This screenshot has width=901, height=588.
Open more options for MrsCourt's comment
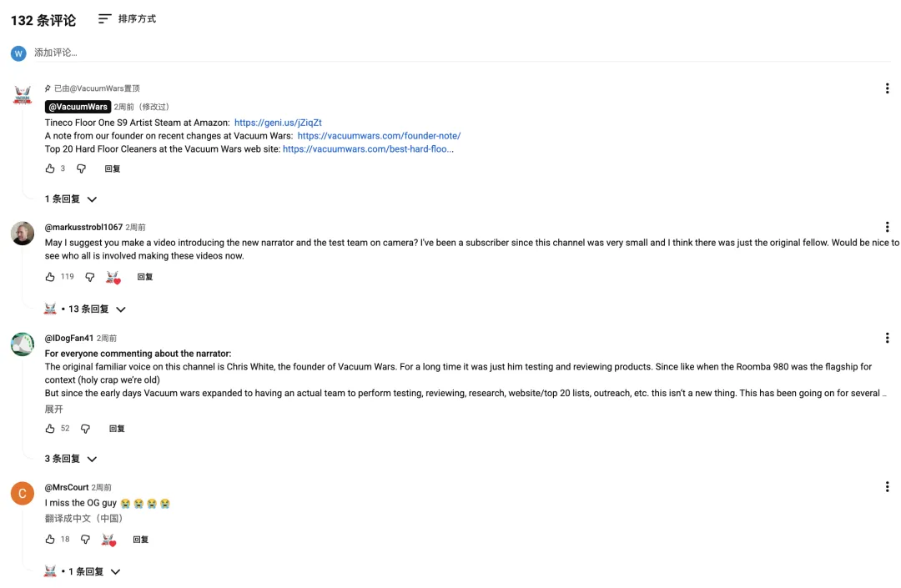887,487
